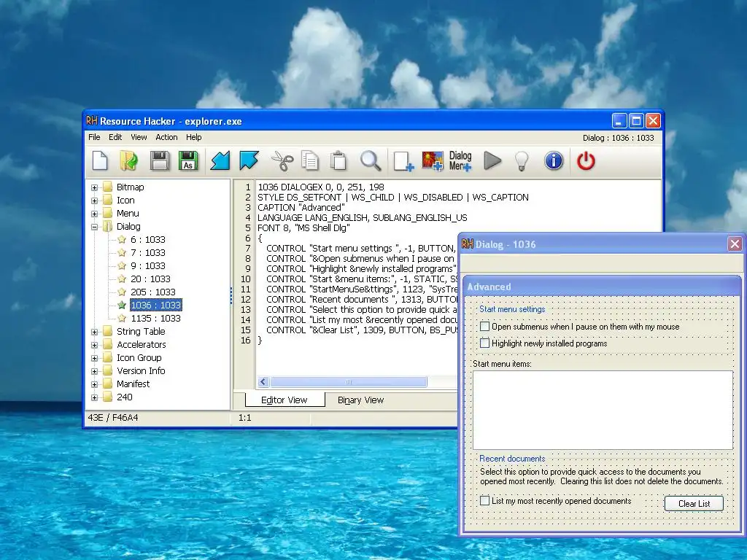Click the magnifying glass Find icon
The width and height of the screenshot is (747, 560).
click(x=371, y=160)
